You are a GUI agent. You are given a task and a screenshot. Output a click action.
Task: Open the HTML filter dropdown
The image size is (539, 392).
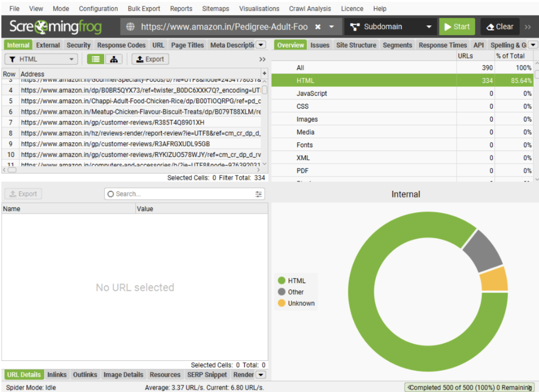tap(41, 59)
